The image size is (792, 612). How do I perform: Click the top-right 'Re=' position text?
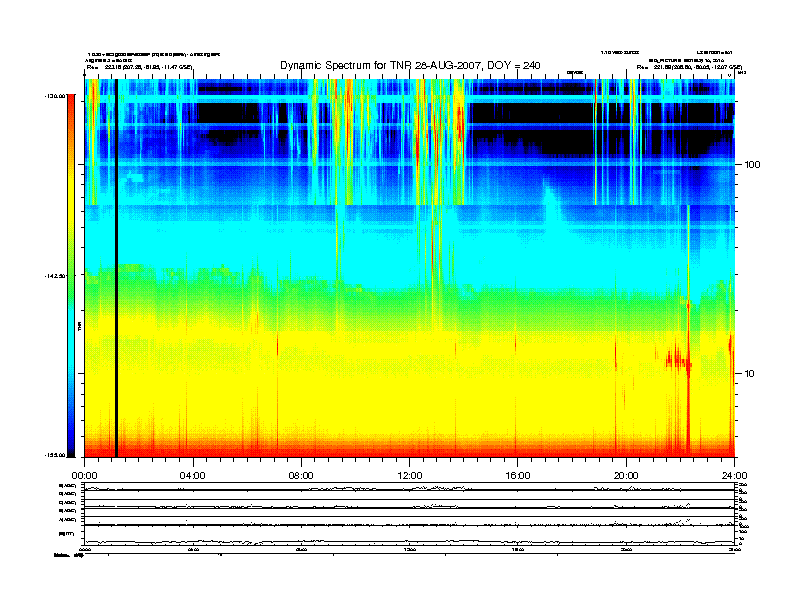pyautogui.click(x=689, y=67)
